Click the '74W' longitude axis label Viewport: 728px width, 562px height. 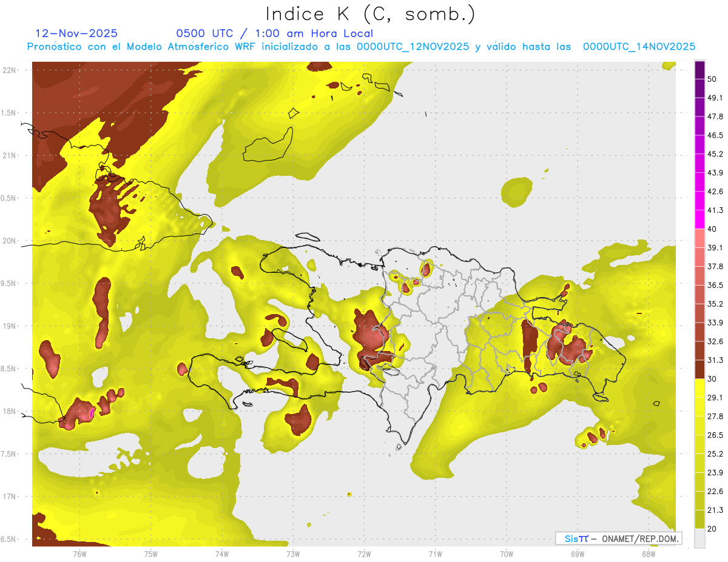click(x=222, y=554)
